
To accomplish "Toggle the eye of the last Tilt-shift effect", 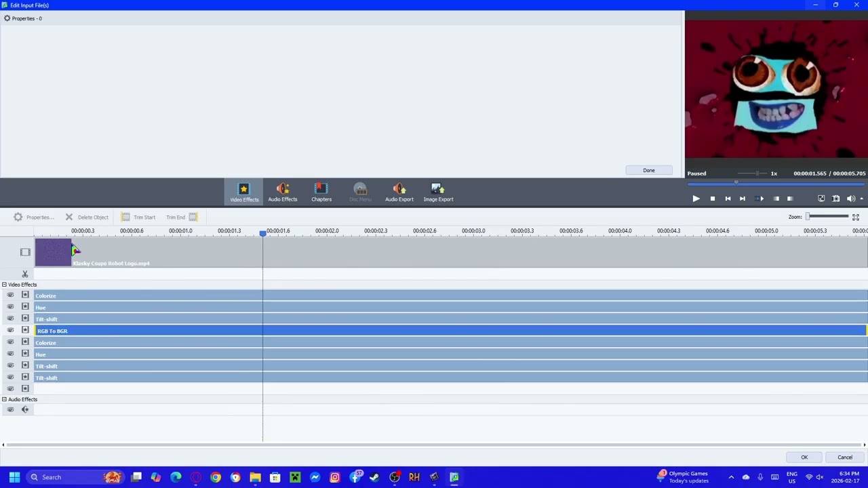I will [10, 377].
